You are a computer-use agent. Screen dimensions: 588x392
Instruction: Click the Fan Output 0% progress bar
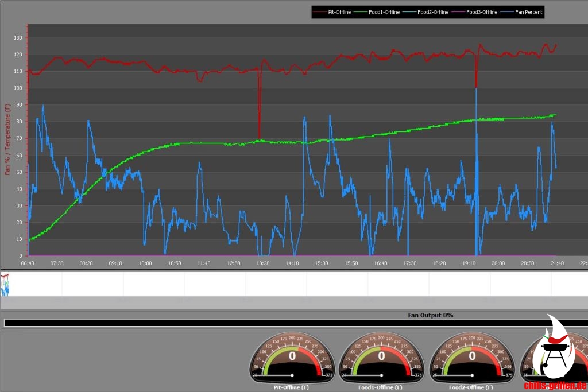(x=294, y=323)
